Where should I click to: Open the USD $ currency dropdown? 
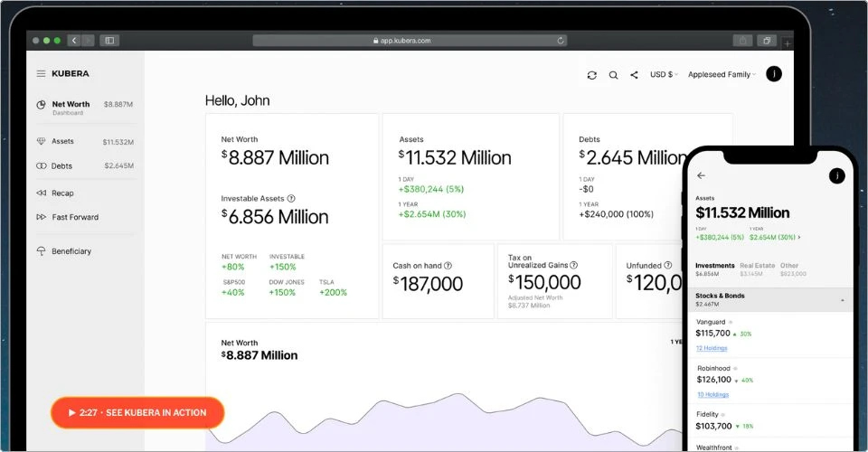point(664,74)
